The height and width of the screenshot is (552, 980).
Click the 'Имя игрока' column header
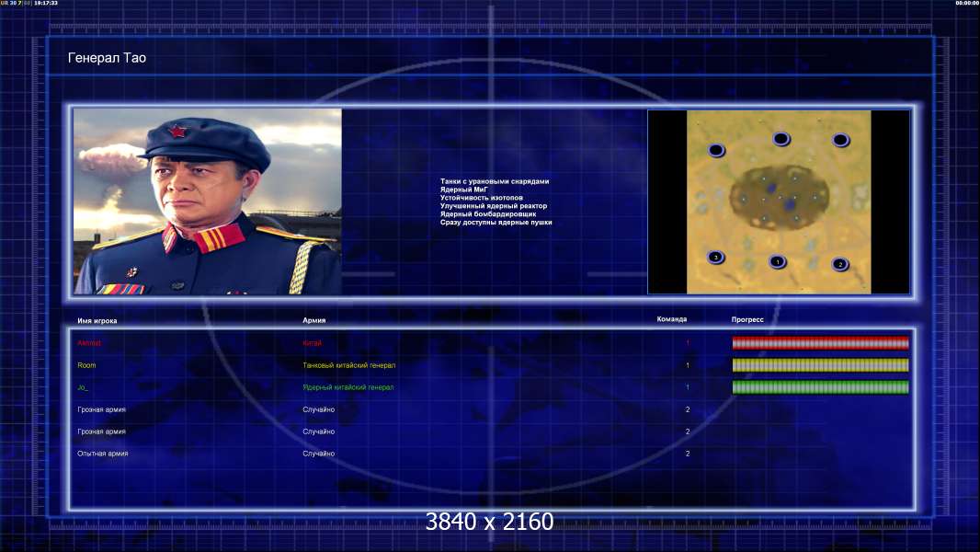click(x=97, y=321)
